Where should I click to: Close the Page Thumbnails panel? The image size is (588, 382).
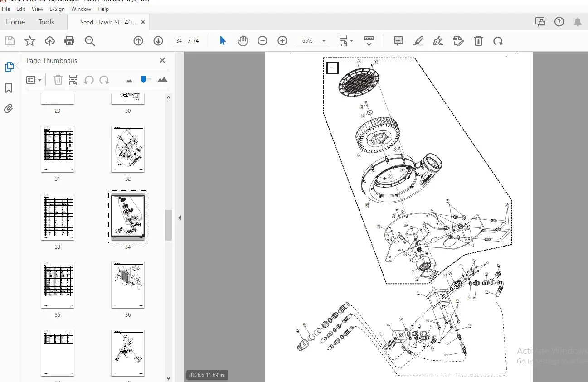pyautogui.click(x=162, y=60)
